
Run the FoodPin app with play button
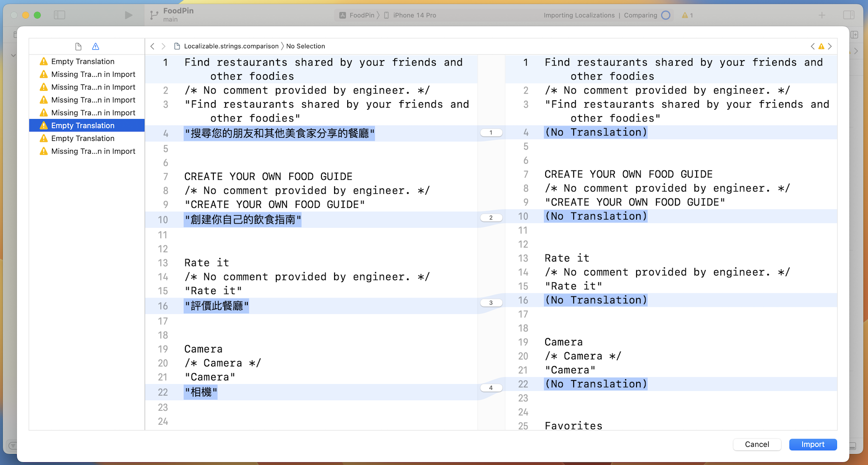click(128, 14)
